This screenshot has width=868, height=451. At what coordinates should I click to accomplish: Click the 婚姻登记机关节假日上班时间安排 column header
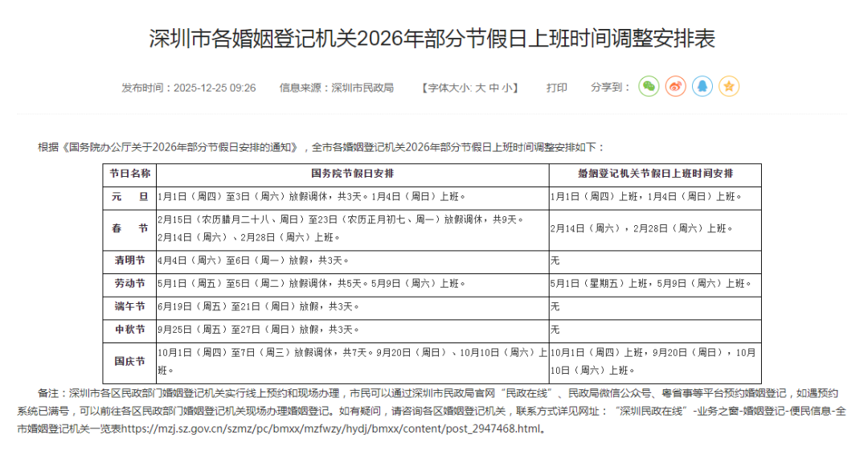pyautogui.click(x=656, y=174)
